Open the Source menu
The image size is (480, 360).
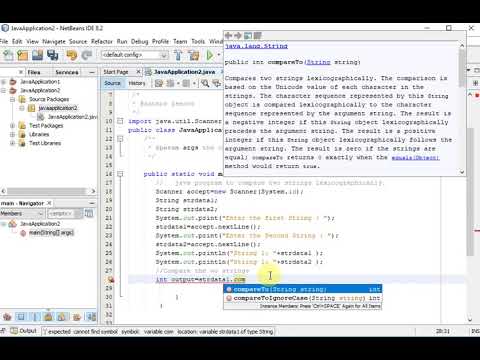pyautogui.click(x=78, y=41)
